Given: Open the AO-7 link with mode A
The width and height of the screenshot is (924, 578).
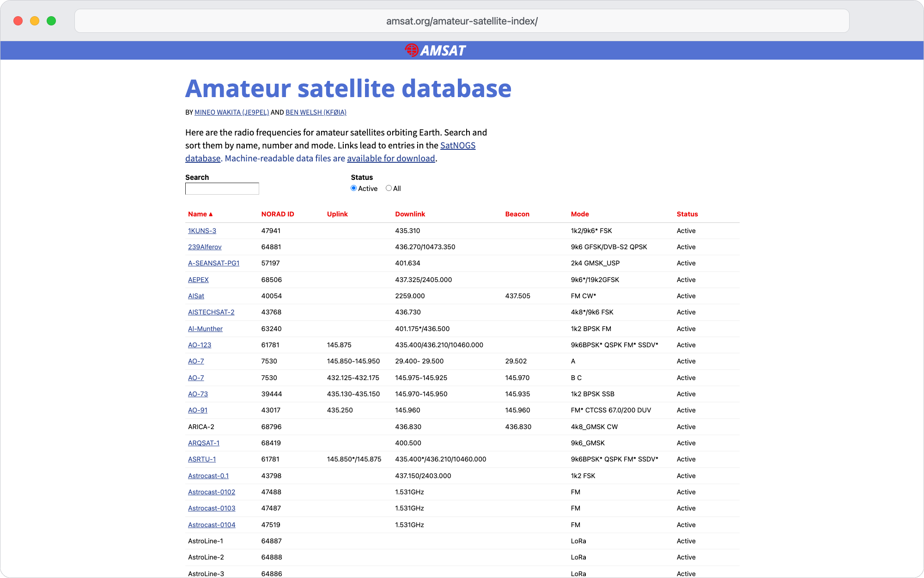Looking at the screenshot, I should 196,361.
